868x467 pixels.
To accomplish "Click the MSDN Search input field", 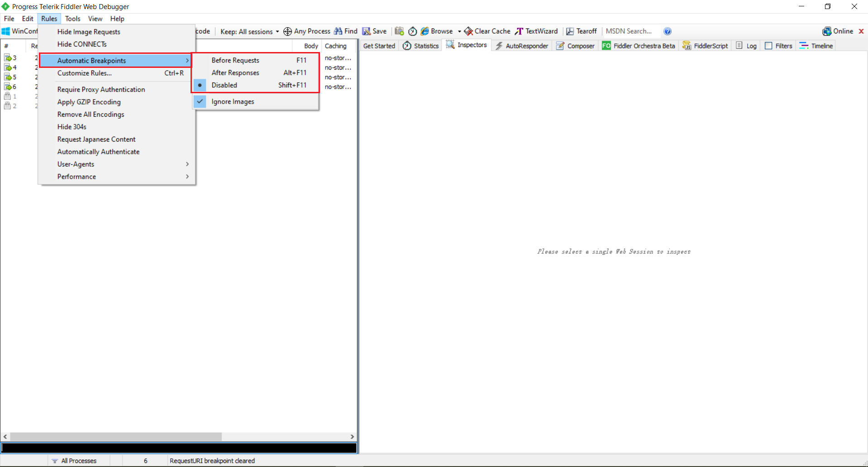I will [632, 31].
